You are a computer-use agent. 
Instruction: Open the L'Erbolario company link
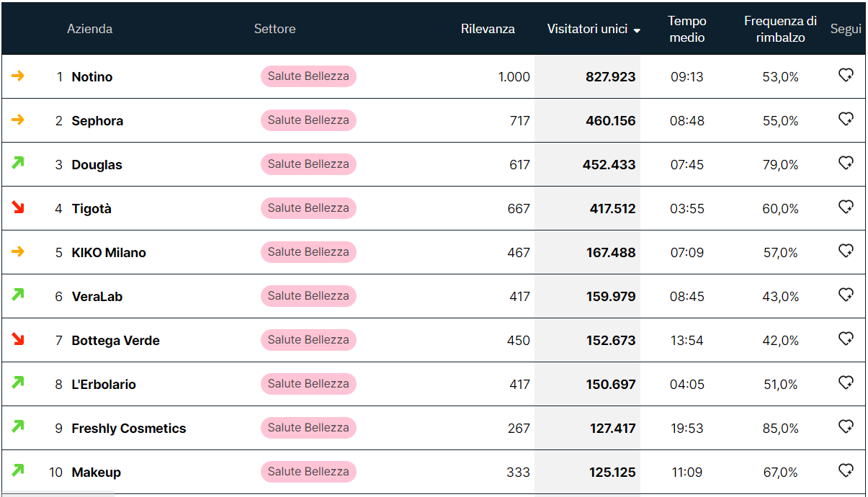(104, 385)
